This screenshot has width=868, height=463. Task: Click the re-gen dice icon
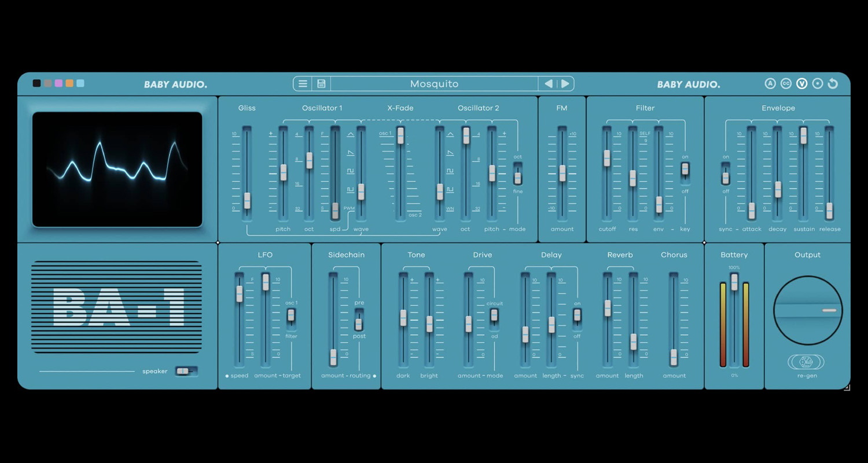point(806,362)
